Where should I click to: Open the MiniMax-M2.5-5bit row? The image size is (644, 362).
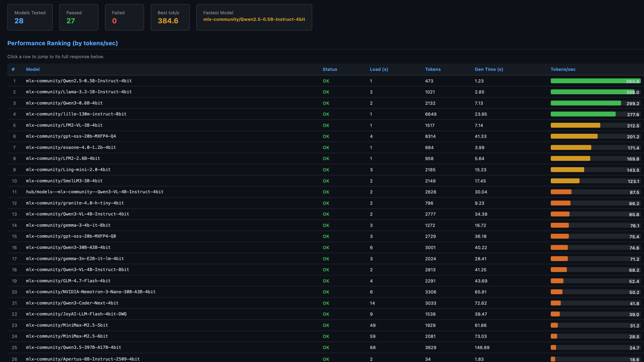(67, 325)
